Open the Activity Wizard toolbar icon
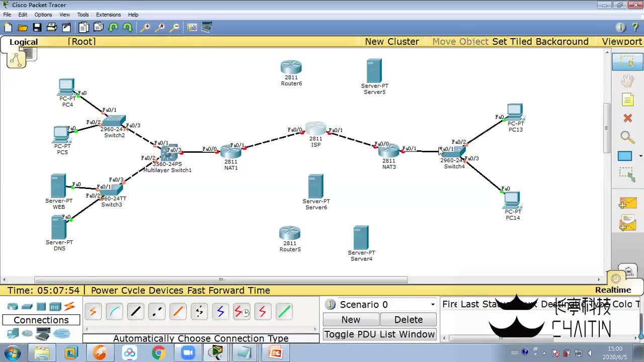Image resolution: width=644 pixels, height=362 pixels. tap(66, 28)
